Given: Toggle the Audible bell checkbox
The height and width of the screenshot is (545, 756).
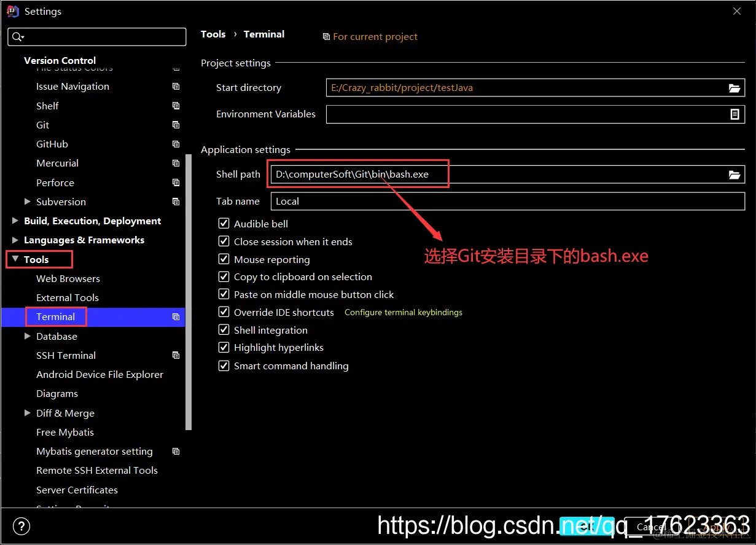Looking at the screenshot, I should click(x=224, y=224).
